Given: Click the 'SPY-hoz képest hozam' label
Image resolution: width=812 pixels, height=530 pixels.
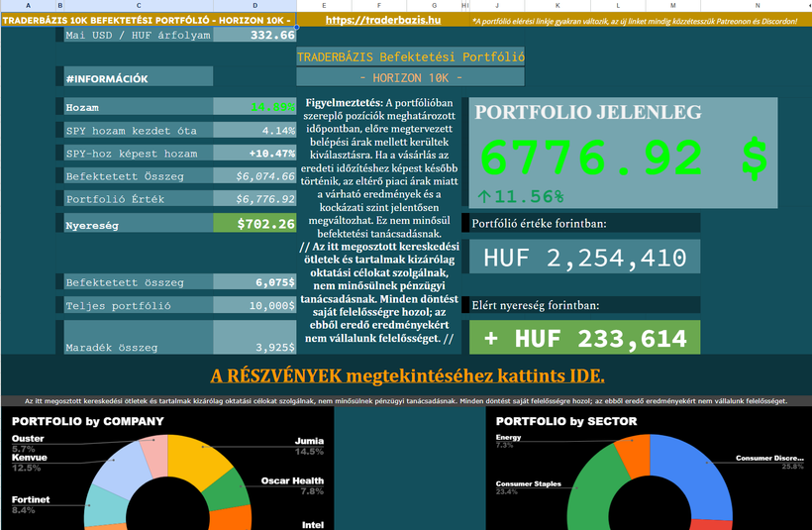Looking at the screenshot, I should 139,153.
